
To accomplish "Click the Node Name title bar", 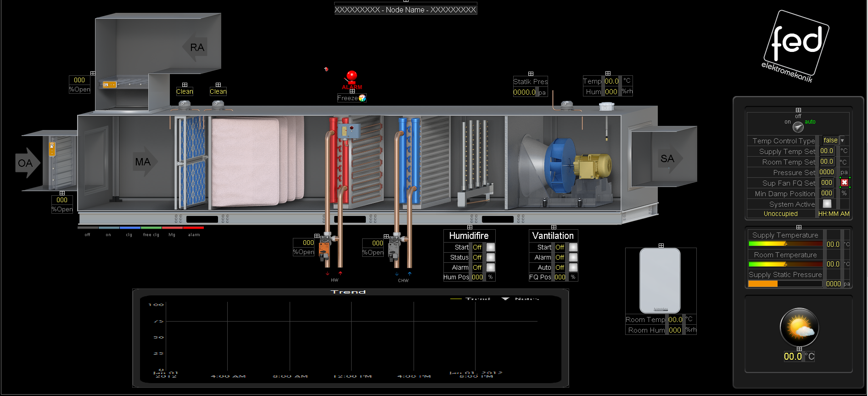I will coord(405,10).
